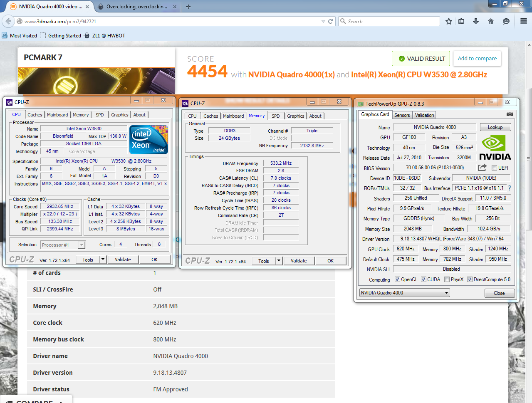Click the Getting Started bookmark

(x=60, y=36)
